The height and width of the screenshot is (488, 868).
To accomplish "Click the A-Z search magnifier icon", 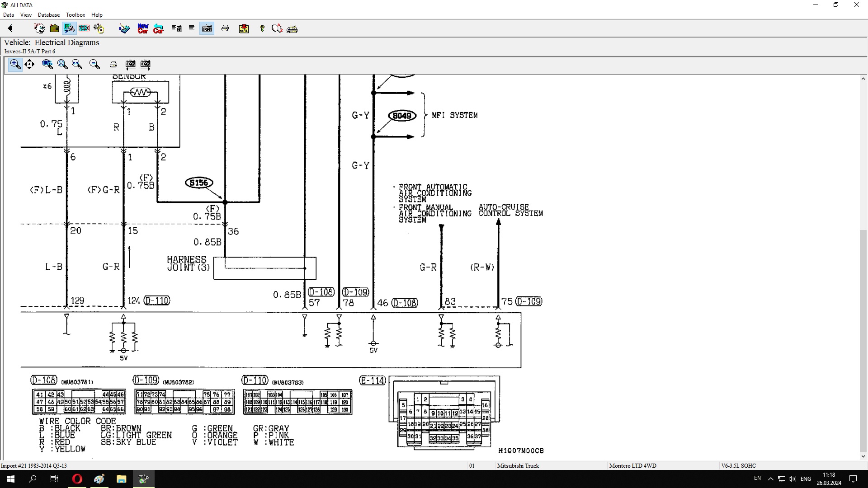I will [277, 28].
